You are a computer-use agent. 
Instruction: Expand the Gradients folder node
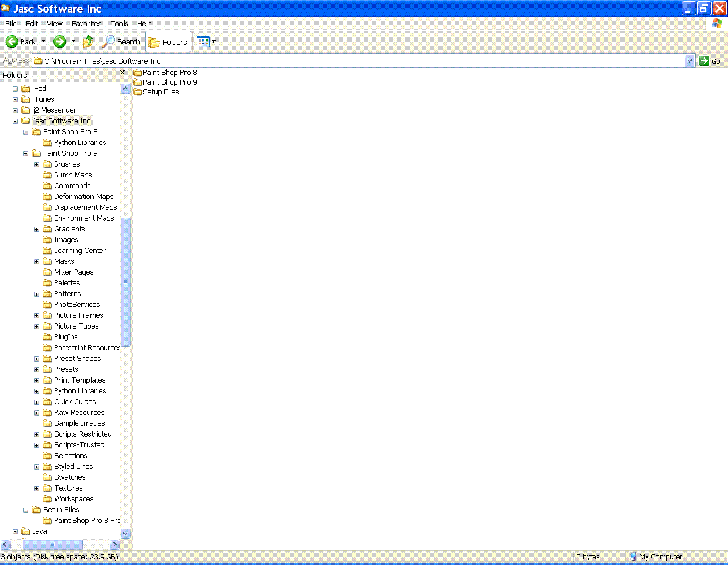[x=37, y=229]
